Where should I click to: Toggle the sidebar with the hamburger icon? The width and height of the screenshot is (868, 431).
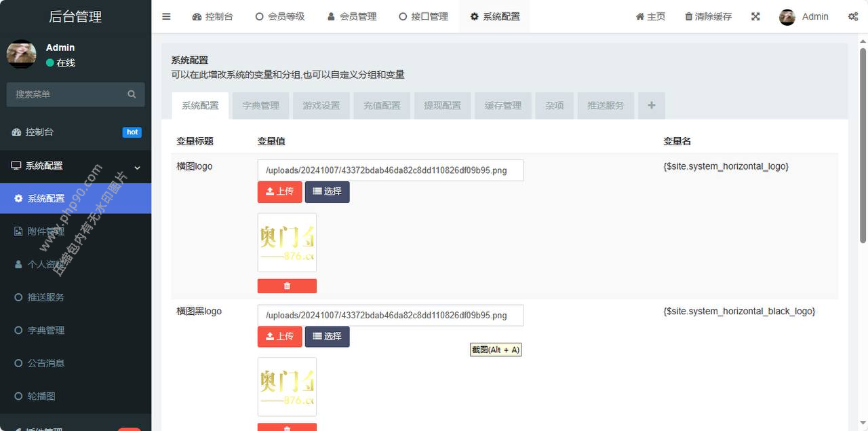[x=167, y=16]
